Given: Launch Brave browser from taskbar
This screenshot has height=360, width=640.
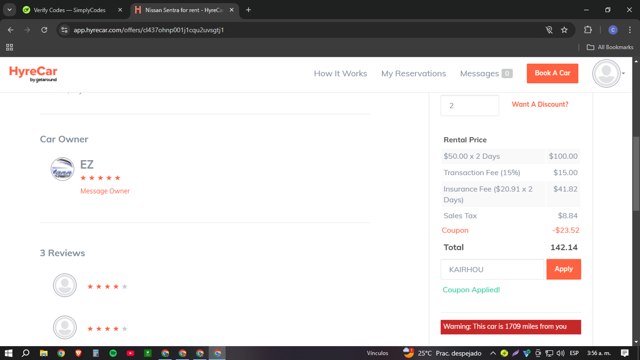Looking at the screenshot, I should pos(78,353).
